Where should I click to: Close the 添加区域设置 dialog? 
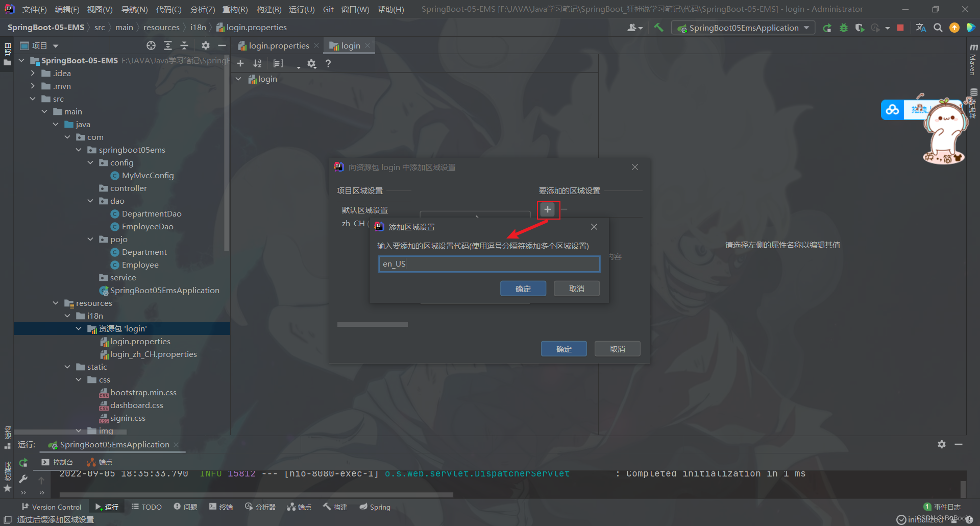594,227
